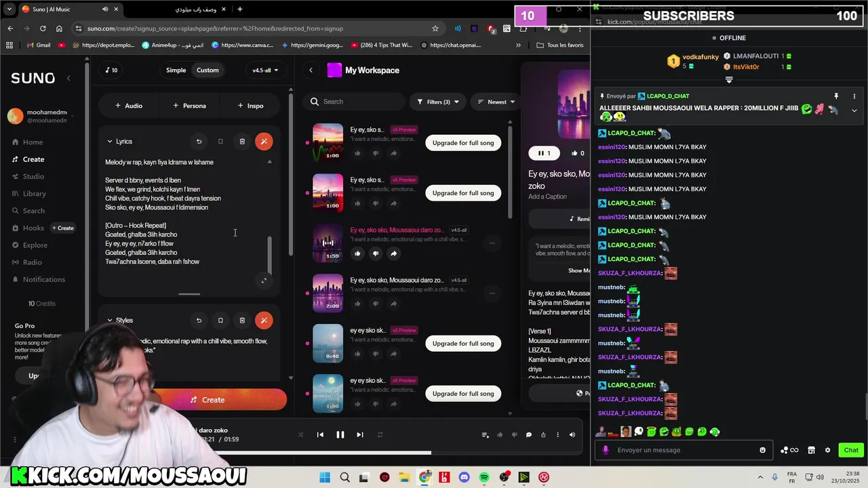This screenshot has width=868, height=488.
Task: Show hidden Windows tray icons
Action: pyautogui.click(x=759, y=477)
